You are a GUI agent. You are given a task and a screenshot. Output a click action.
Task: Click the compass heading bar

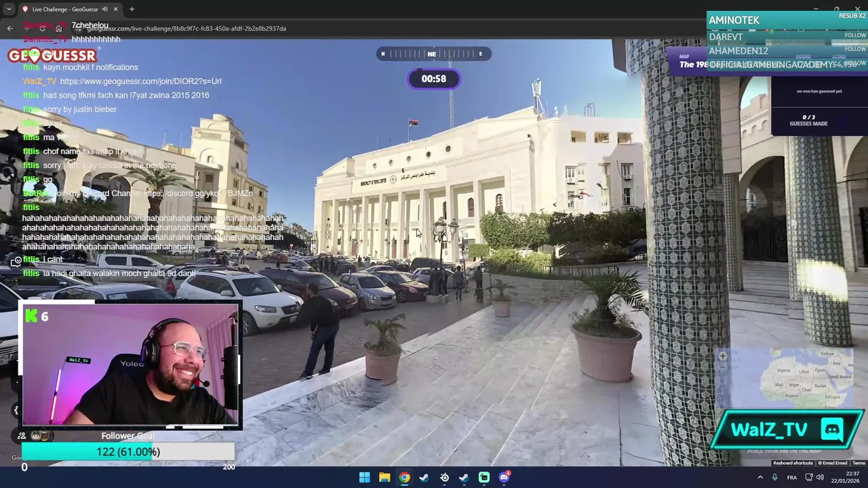433,54
